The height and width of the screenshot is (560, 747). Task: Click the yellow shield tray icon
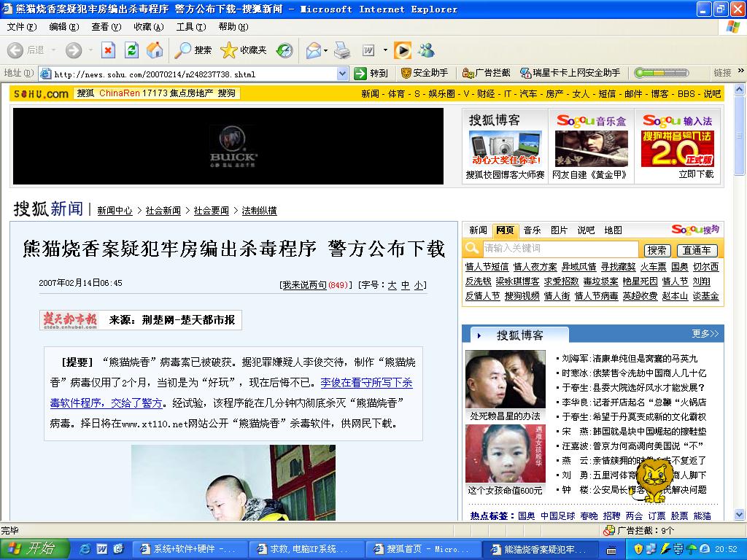(638, 549)
